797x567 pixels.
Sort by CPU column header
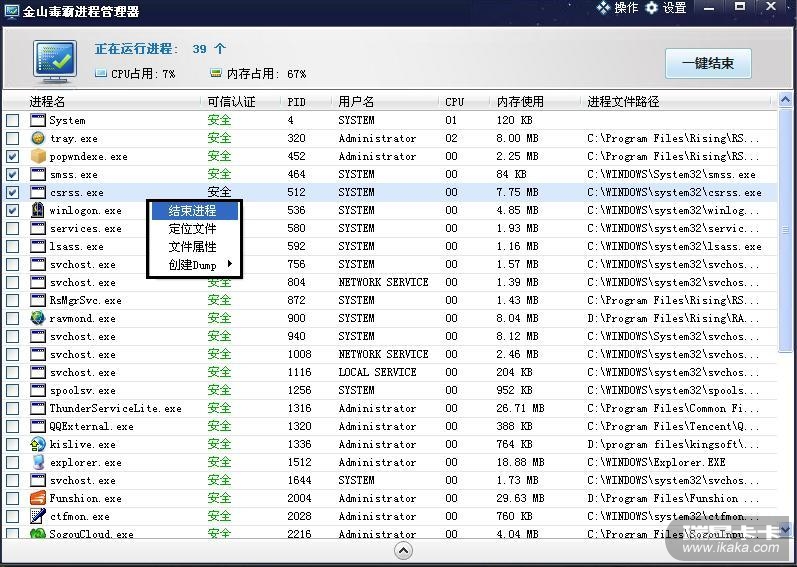[454, 102]
